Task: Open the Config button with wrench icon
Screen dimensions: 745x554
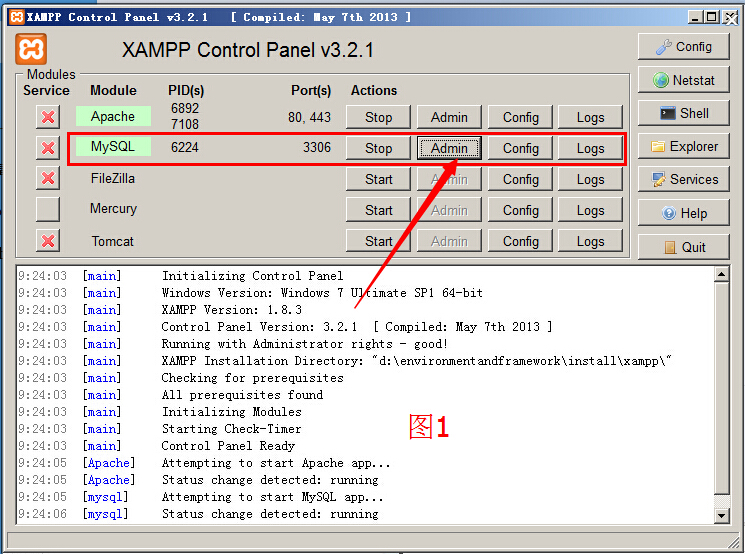Action: point(683,47)
